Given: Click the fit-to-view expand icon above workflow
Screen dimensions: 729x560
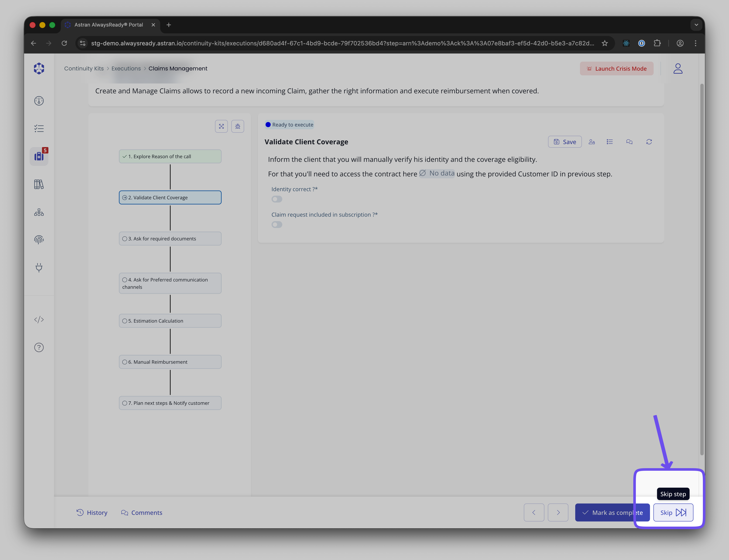Looking at the screenshot, I should tap(221, 126).
